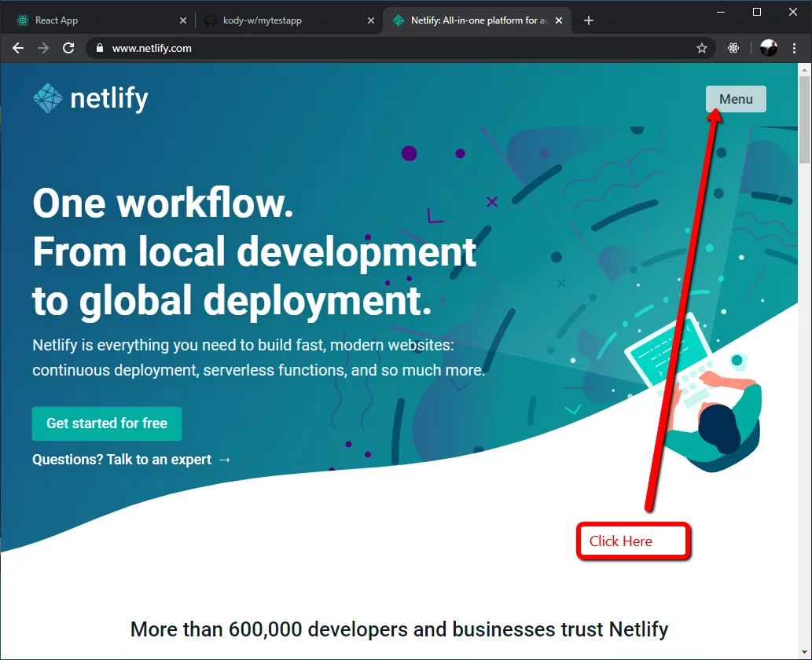
Task: Click the heading One workflow.
Action: (x=163, y=203)
